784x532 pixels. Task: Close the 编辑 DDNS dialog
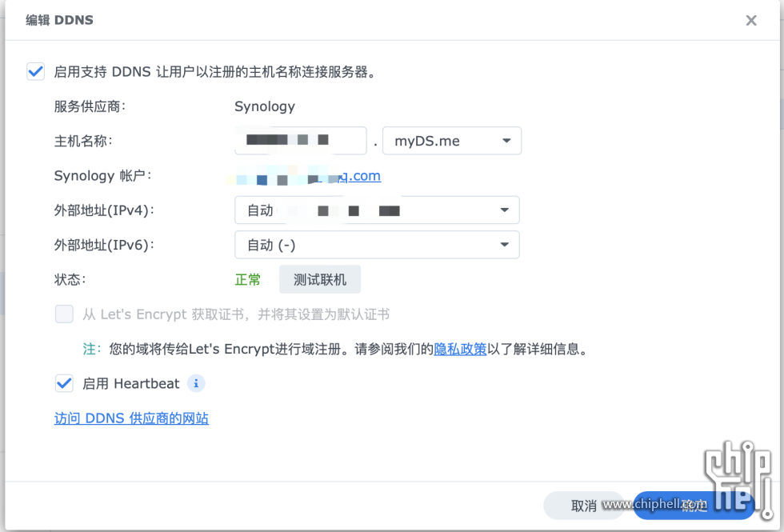(751, 21)
